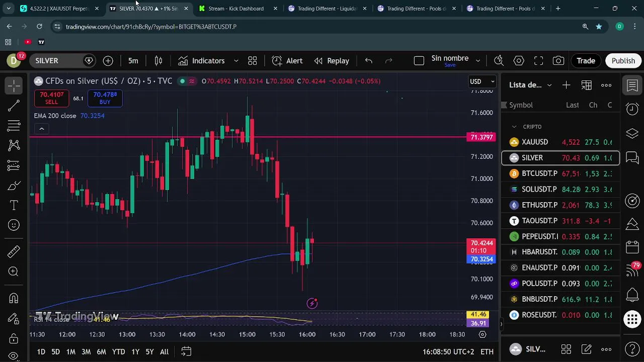Open the candlestick chart type menu

158,61
